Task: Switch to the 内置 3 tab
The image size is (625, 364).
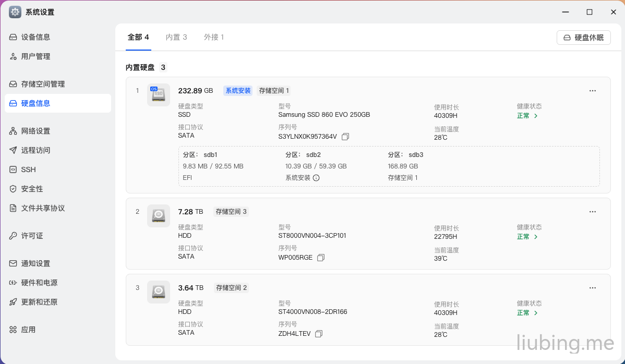Action: (x=176, y=37)
